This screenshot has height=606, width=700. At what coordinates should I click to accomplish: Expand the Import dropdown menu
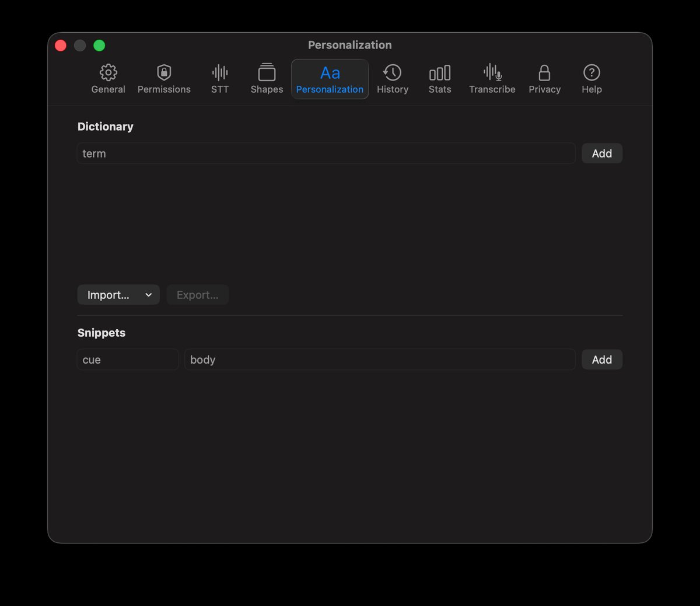click(x=118, y=295)
